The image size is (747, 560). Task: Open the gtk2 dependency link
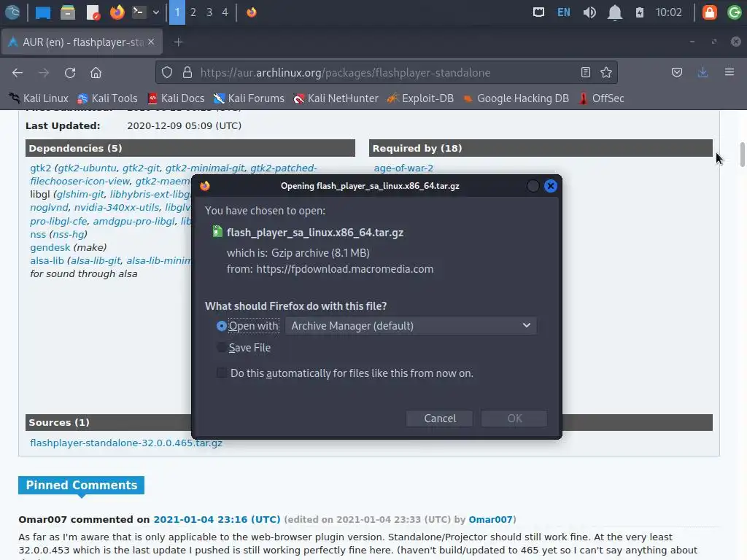[41, 168]
